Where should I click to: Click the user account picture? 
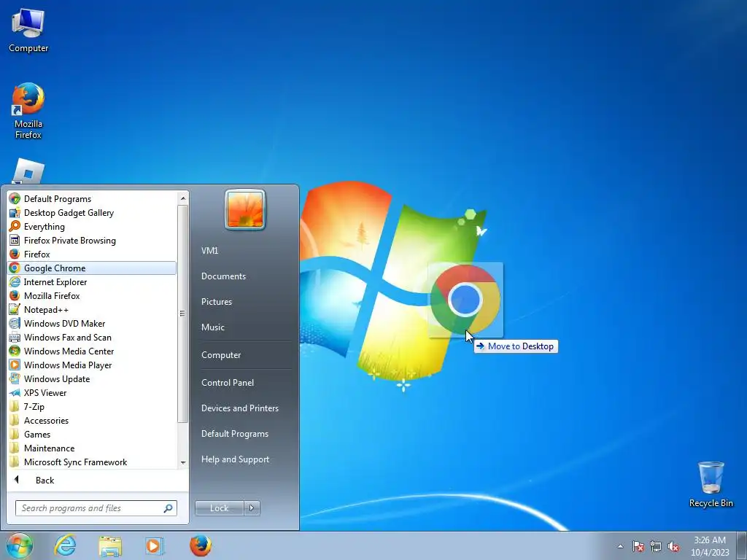click(x=245, y=209)
